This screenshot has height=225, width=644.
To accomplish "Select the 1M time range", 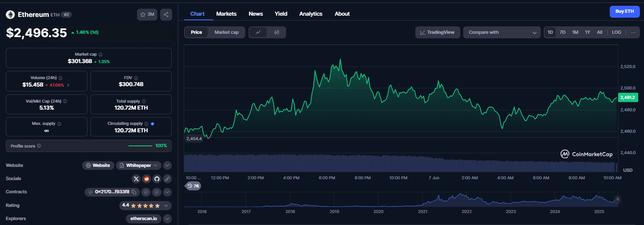I will (575, 32).
